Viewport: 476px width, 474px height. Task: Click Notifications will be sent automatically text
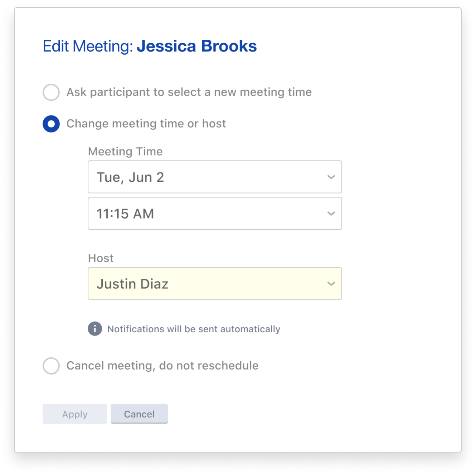pos(194,329)
